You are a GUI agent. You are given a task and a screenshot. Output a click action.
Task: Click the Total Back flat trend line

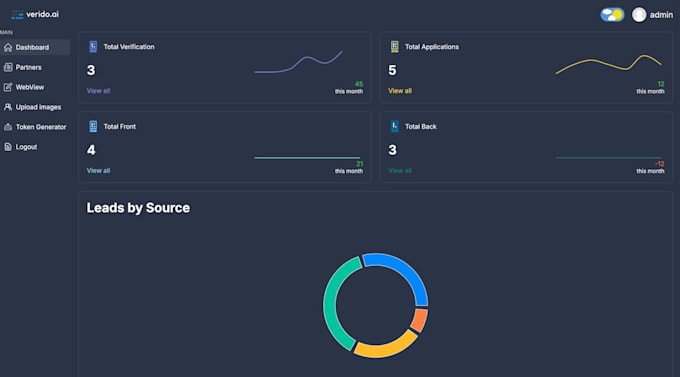[608, 158]
